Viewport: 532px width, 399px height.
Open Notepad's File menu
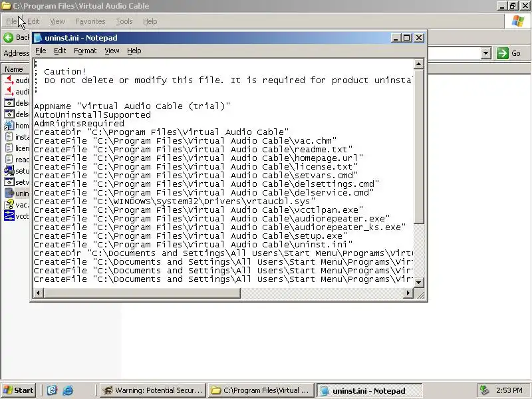(41, 51)
